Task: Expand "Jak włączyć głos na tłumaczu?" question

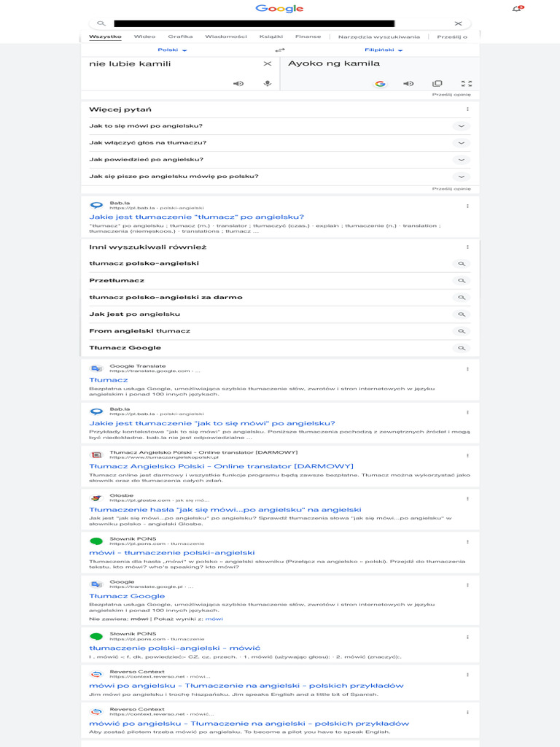Action: click(x=461, y=143)
